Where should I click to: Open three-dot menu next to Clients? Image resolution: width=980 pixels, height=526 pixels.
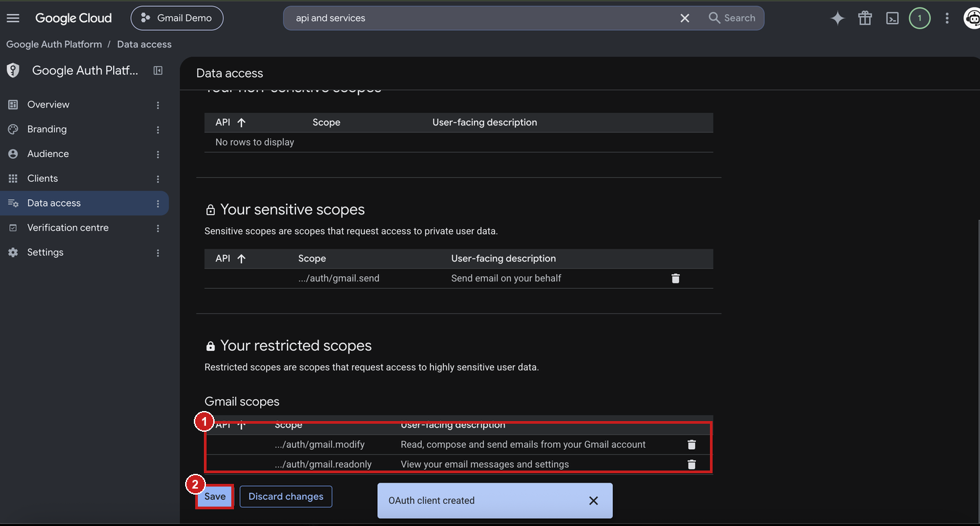(x=158, y=179)
